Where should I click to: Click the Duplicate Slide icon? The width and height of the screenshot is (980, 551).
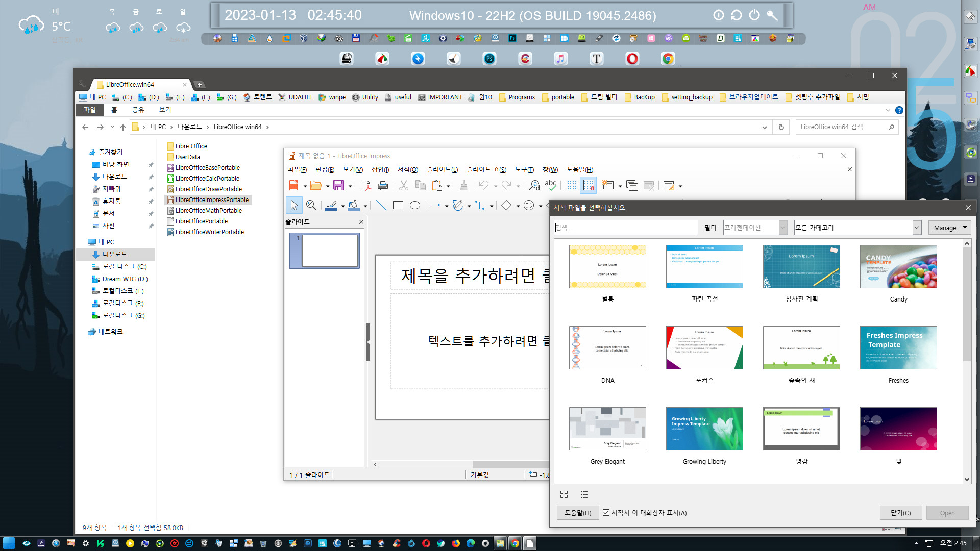(632, 186)
